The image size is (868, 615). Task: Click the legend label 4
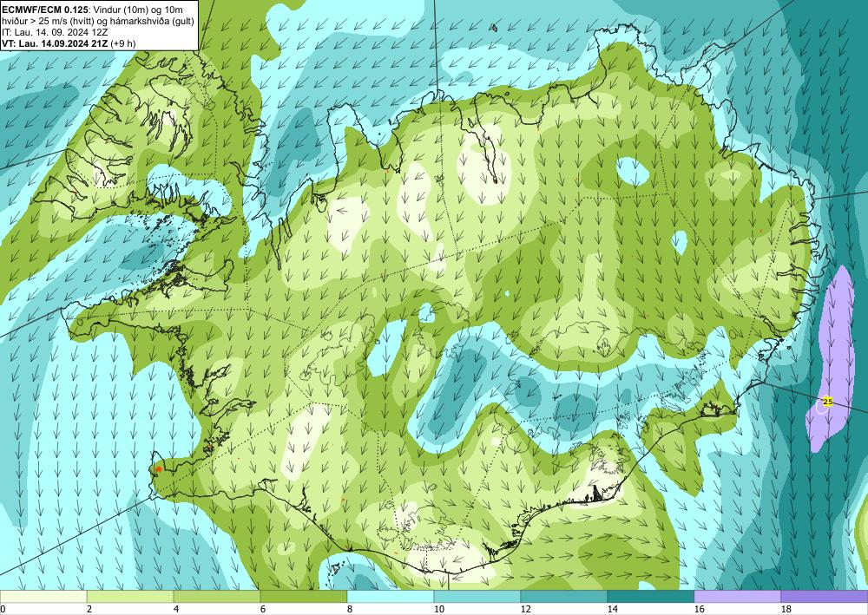click(x=176, y=610)
